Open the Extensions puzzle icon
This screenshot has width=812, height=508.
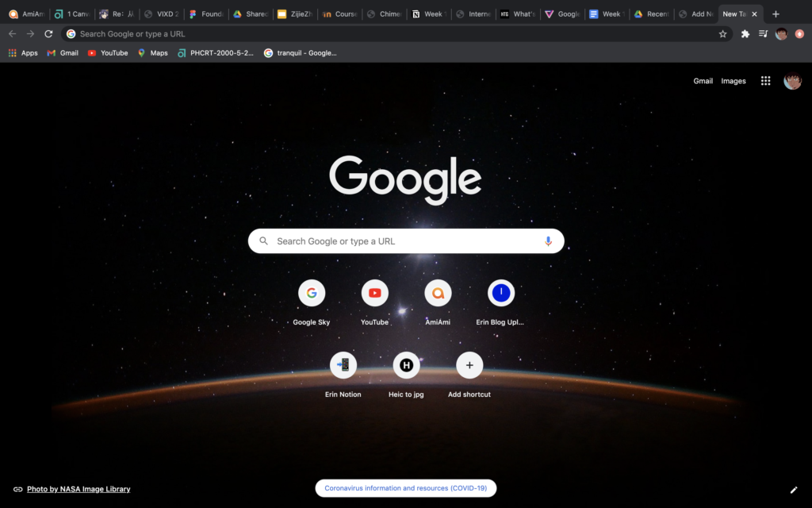[745, 33]
